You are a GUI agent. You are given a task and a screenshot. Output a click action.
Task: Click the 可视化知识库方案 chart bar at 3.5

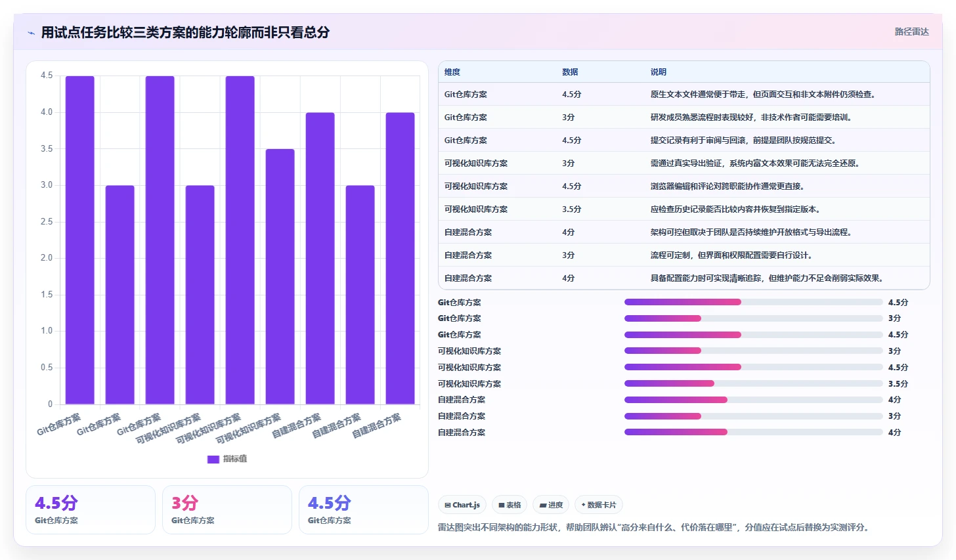tap(280, 276)
